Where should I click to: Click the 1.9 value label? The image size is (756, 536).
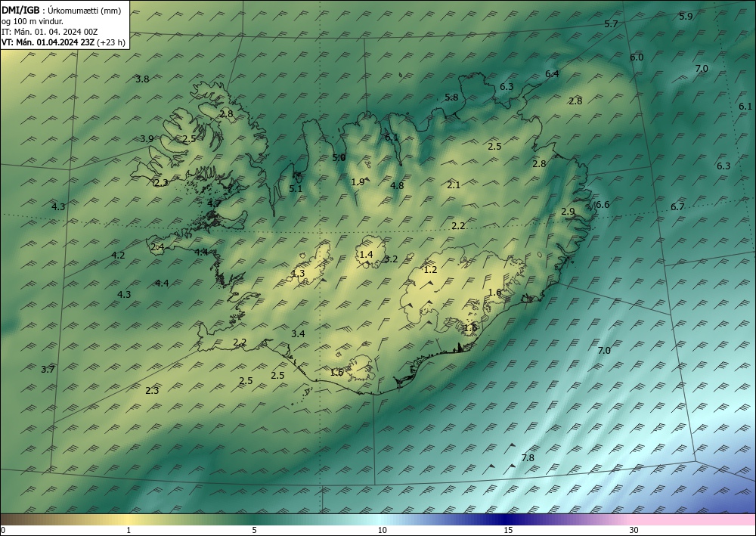(x=358, y=182)
